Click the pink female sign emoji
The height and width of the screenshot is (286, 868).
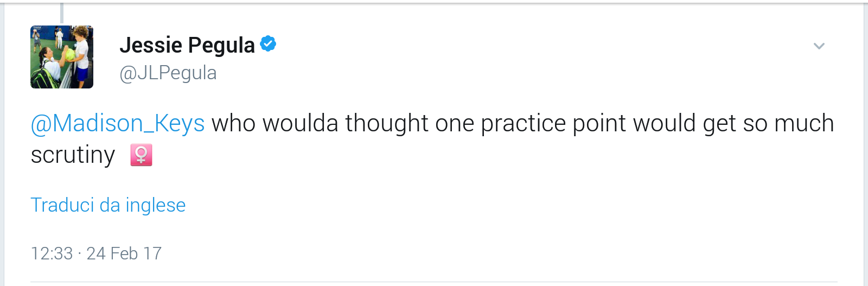(x=141, y=155)
